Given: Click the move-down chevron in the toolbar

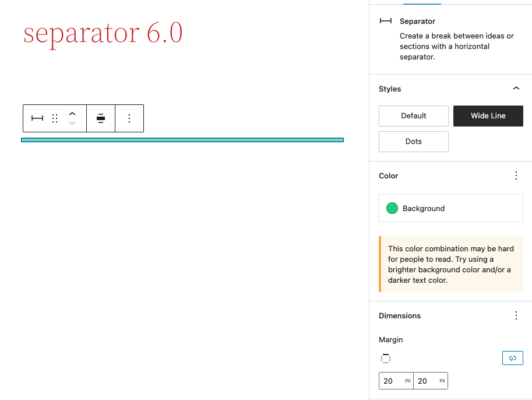Looking at the screenshot, I should point(72,123).
